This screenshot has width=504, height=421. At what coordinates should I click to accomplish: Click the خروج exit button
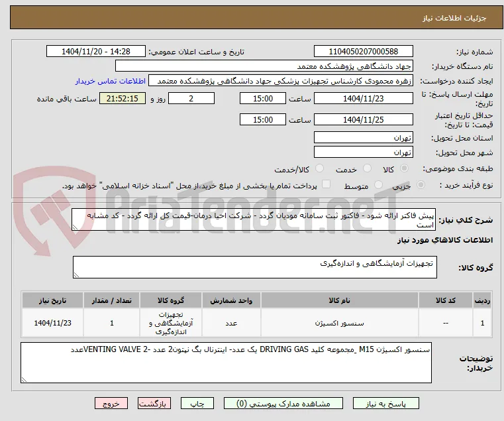point(111,403)
